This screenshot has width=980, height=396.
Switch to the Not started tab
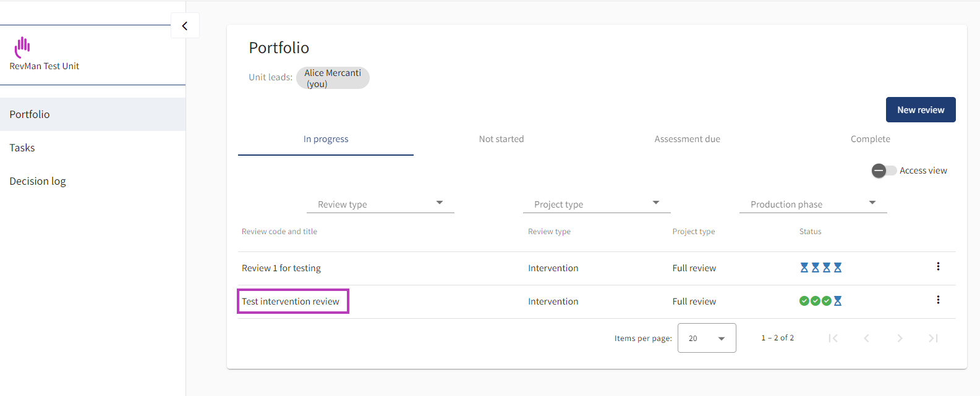(x=501, y=139)
